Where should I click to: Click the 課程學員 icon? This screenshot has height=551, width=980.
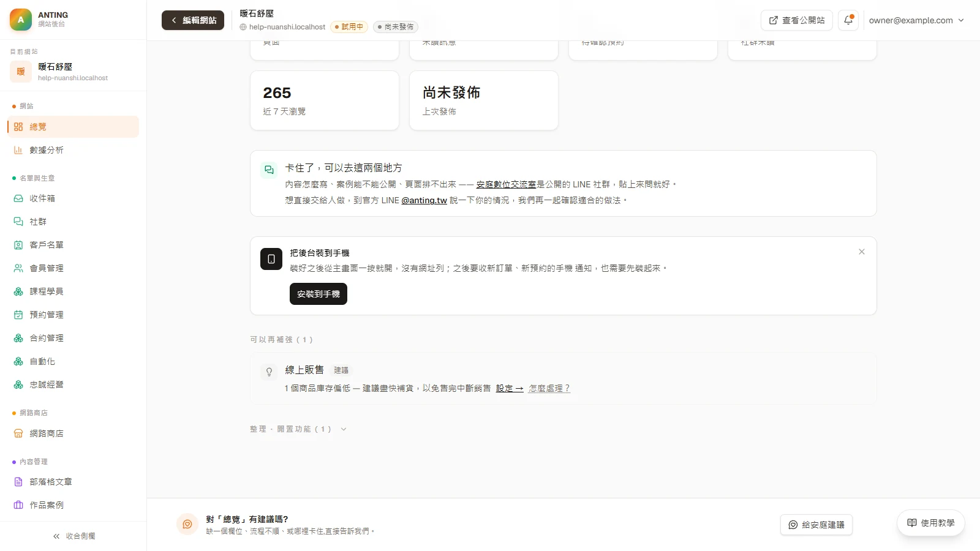click(x=18, y=291)
